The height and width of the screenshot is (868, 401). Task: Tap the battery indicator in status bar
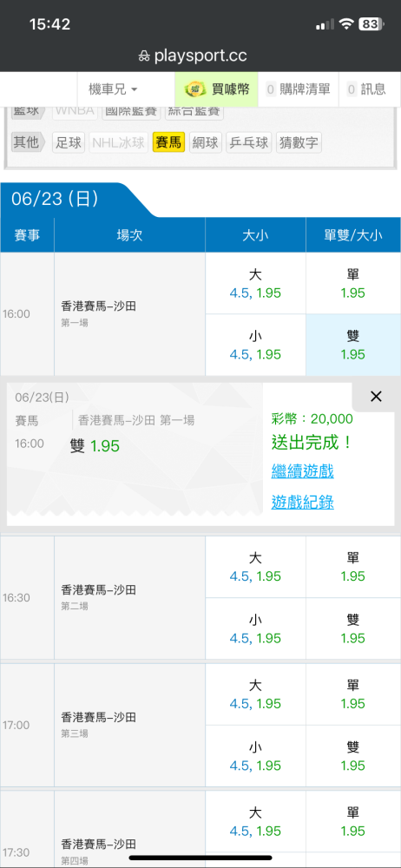pyautogui.click(x=370, y=23)
